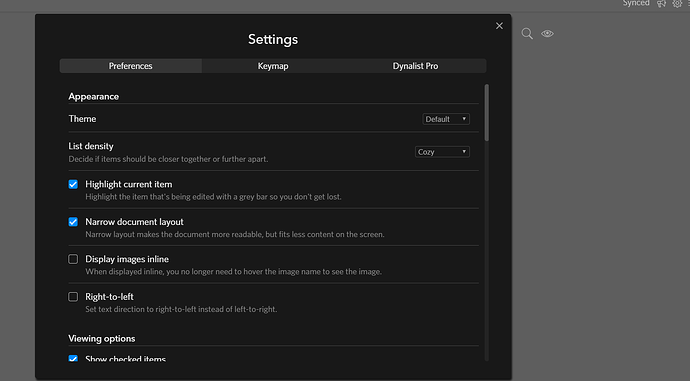
Task: Click the List density label
Action: tap(91, 146)
